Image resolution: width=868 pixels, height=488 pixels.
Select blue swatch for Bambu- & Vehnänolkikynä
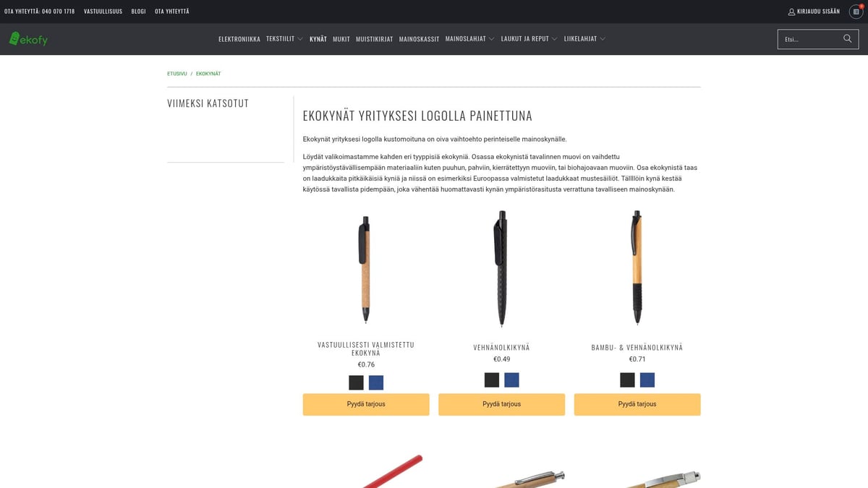click(x=647, y=380)
